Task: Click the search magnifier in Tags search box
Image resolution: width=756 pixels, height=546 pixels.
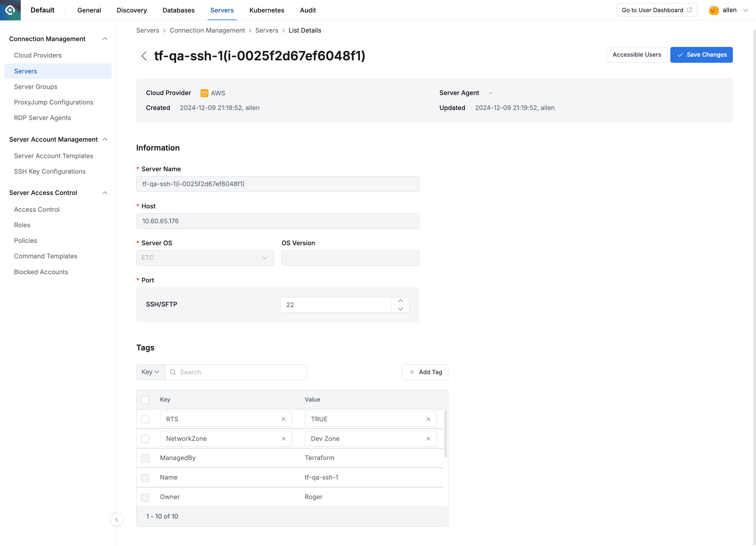Action: click(x=173, y=372)
